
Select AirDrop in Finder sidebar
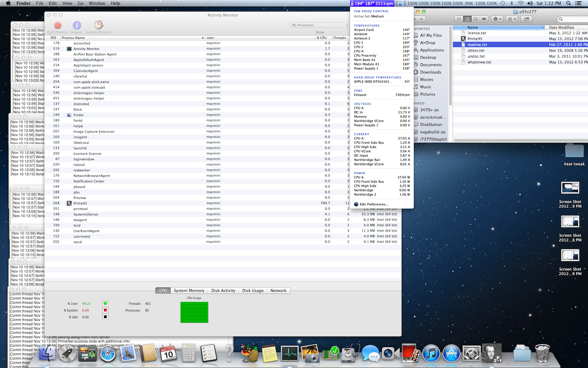tap(428, 43)
